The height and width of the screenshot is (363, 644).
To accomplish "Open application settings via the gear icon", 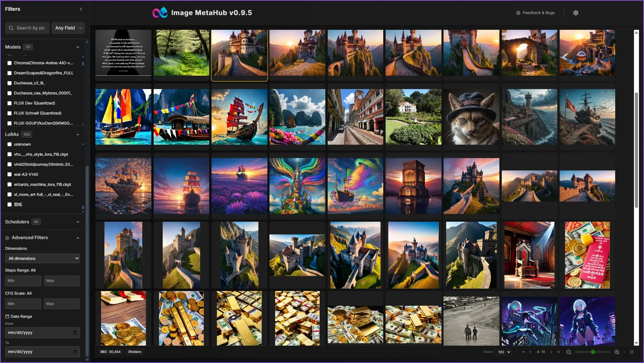I will (576, 13).
